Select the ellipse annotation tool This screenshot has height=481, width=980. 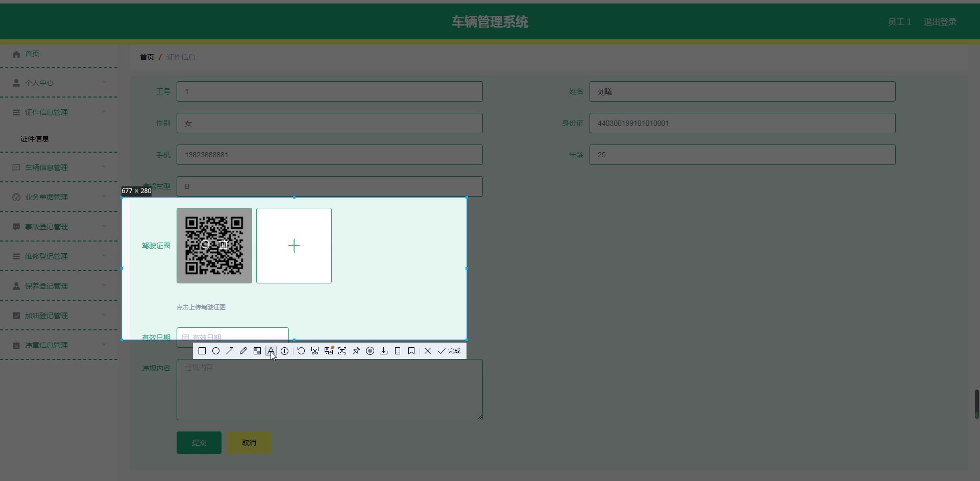(216, 351)
